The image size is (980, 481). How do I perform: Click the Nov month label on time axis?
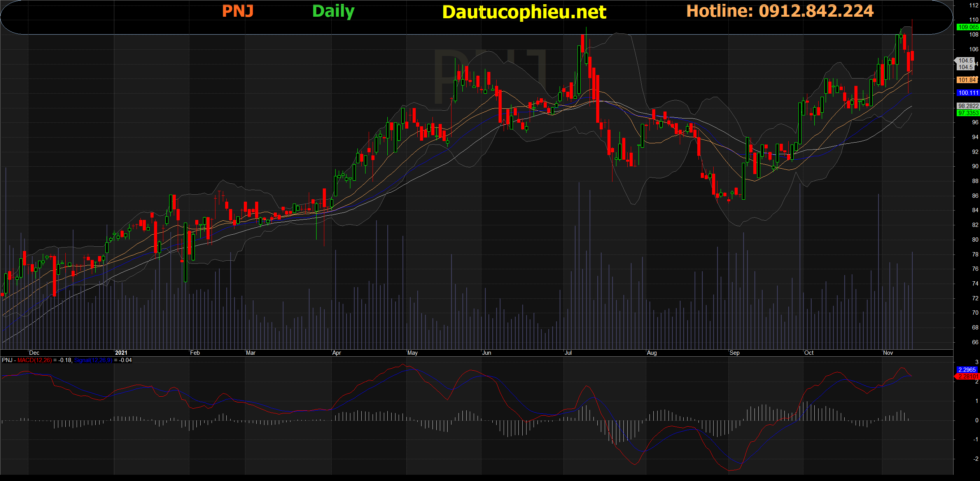coord(888,353)
